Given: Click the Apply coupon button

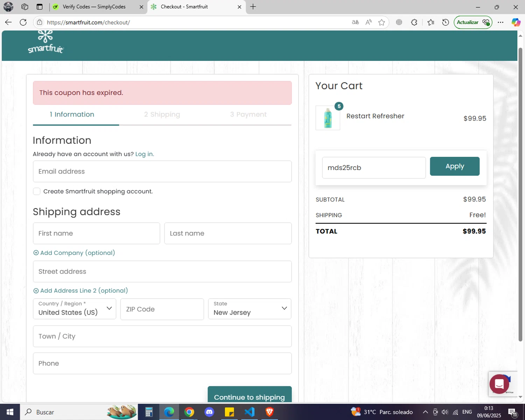Looking at the screenshot, I should (x=455, y=166).
